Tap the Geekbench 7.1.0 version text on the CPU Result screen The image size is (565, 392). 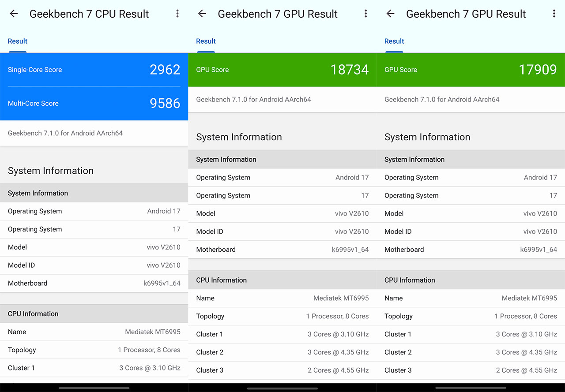[65, 133]
